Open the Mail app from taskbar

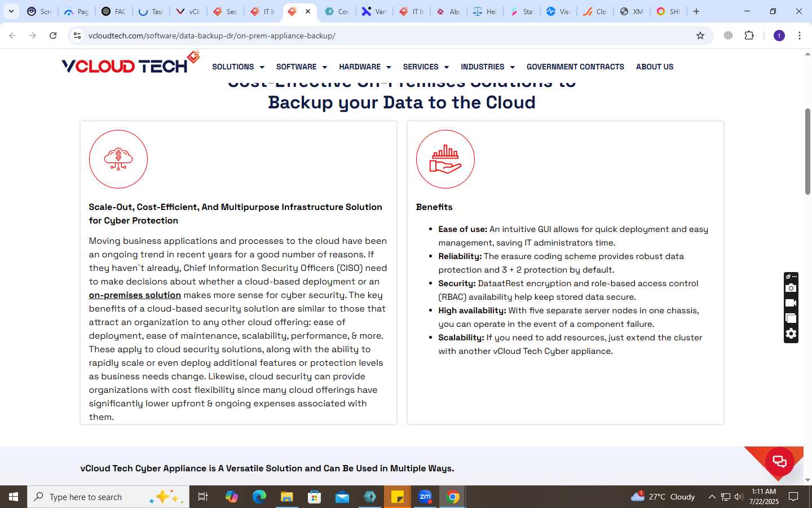(342, 497)
